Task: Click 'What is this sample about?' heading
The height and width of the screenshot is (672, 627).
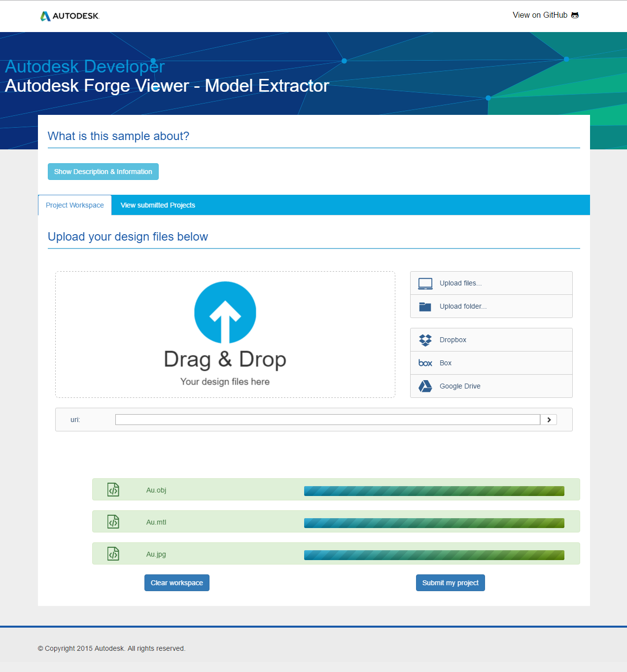Action: pos(118,136)
